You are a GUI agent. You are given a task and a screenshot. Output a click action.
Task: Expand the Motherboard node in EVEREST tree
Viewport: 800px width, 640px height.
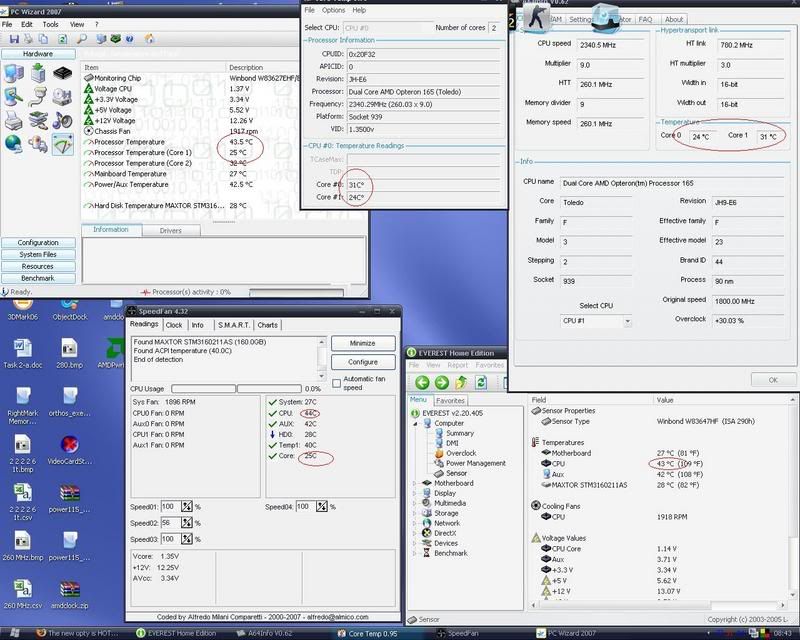415,483
